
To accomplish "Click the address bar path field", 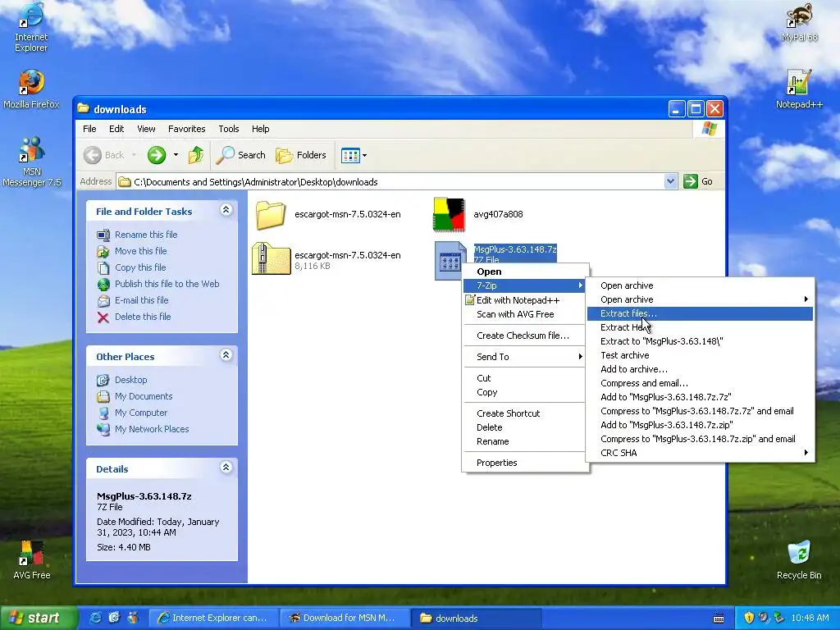I will click(x=390, y=181).
